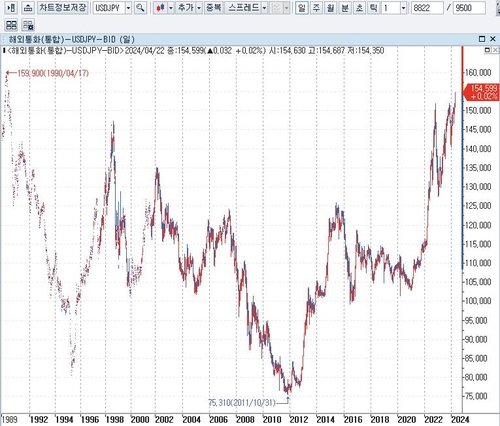Click the chart layout settings icon
The width and height of the screenshot is (500, 426).
click(28, 25)
